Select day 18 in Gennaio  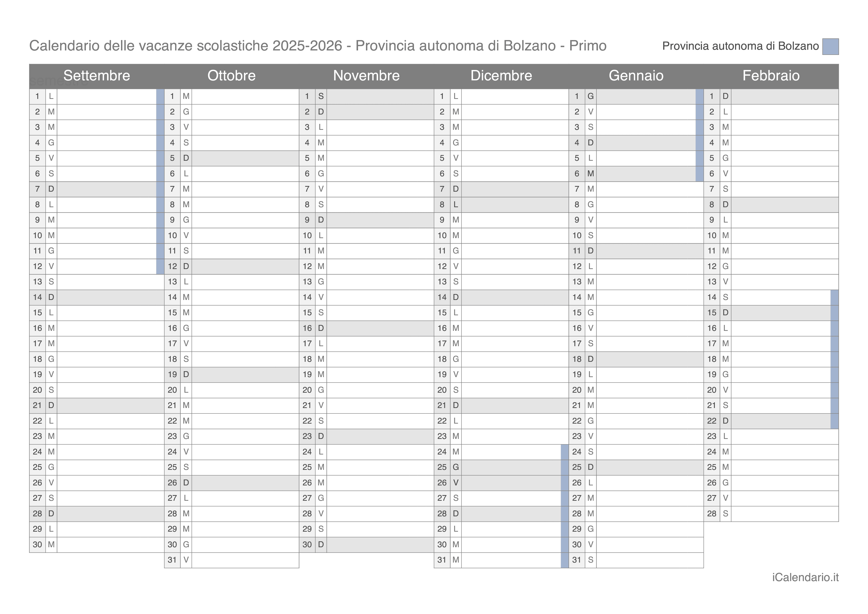[x=577, y=360]
